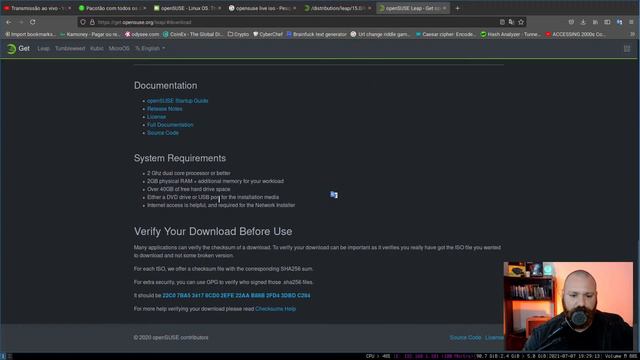The width and height of the screenshot is (640, 360).
Task: Open the Checksums Help link
Action: point(276,309)
